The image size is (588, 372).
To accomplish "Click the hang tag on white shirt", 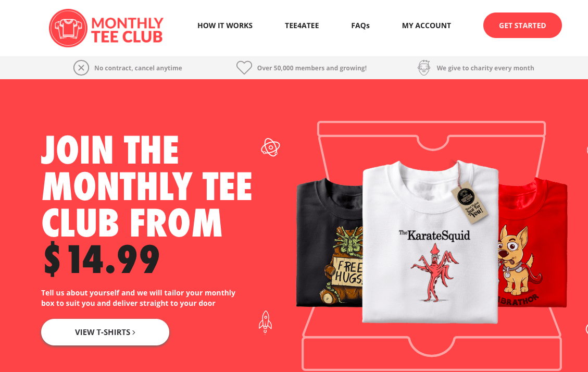I will [469, 202].
